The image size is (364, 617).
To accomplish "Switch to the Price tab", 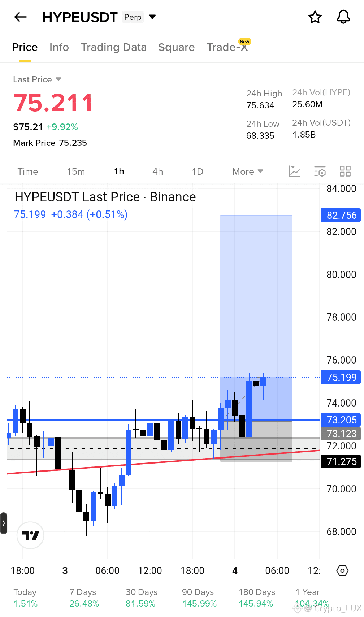I will point(25,47).
